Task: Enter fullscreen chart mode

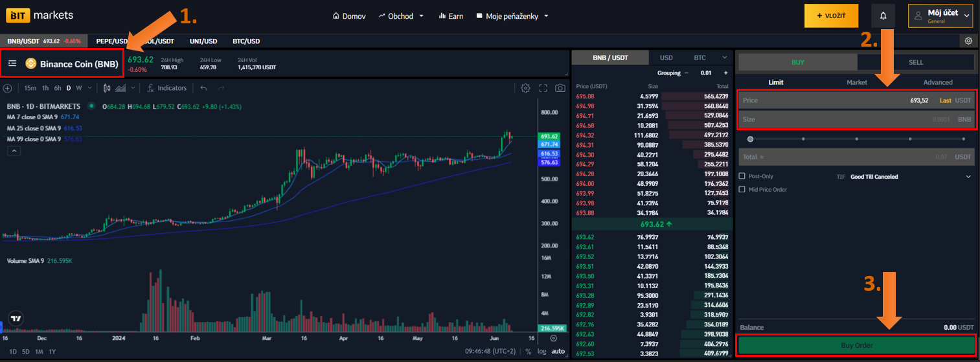Action: click(x=543, y=88)
